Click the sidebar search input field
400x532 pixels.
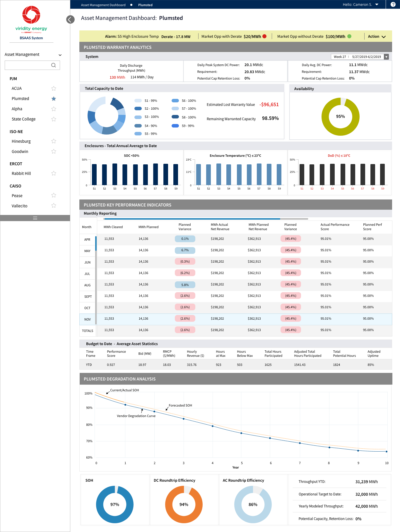32,65
